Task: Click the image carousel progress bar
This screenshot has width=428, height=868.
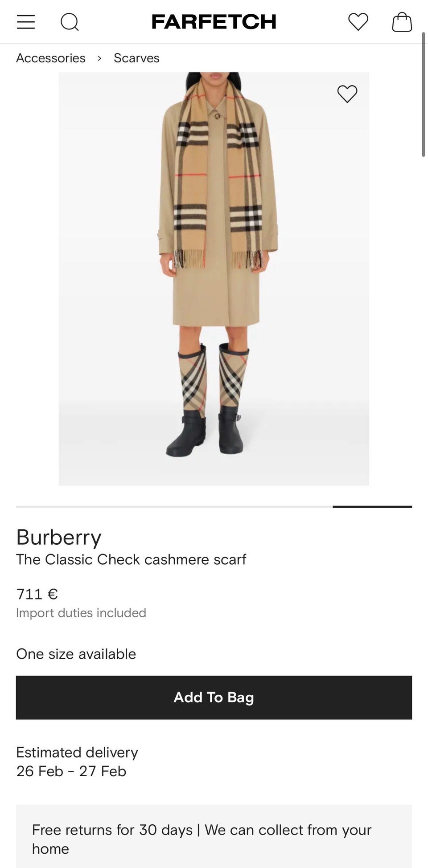Action: 214,506
